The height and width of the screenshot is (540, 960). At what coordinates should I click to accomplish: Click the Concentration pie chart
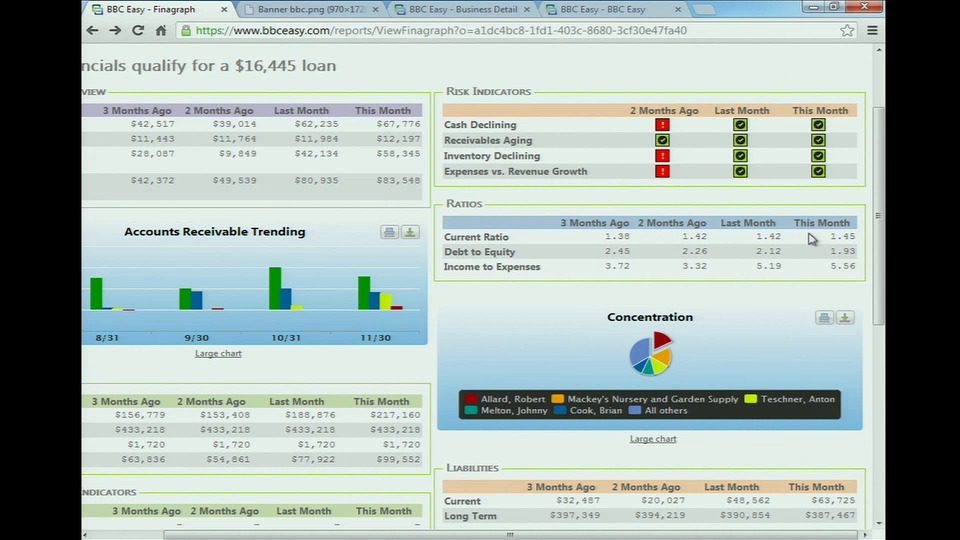[x=651, y=355]
